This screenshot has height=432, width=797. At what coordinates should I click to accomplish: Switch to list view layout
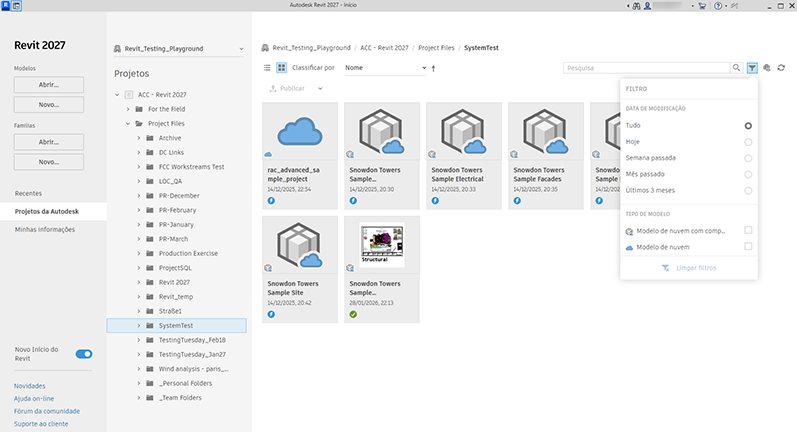coord(267,68)
